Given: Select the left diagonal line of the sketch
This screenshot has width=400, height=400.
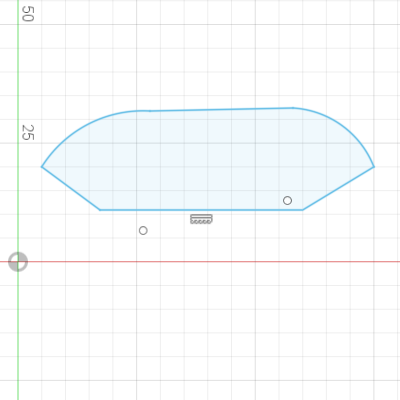Looking at the screenshot, I should point(71,188).
